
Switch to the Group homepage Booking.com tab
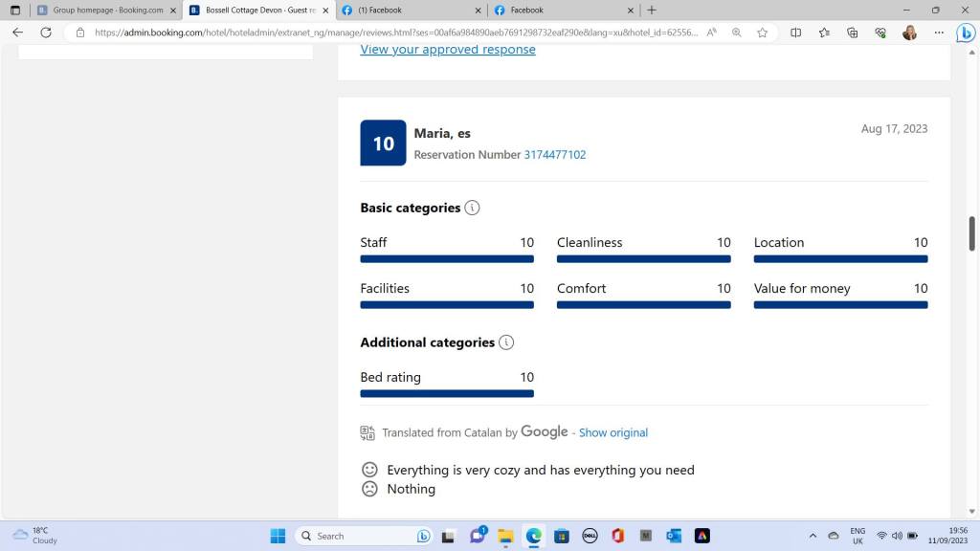tap(100, 10)
